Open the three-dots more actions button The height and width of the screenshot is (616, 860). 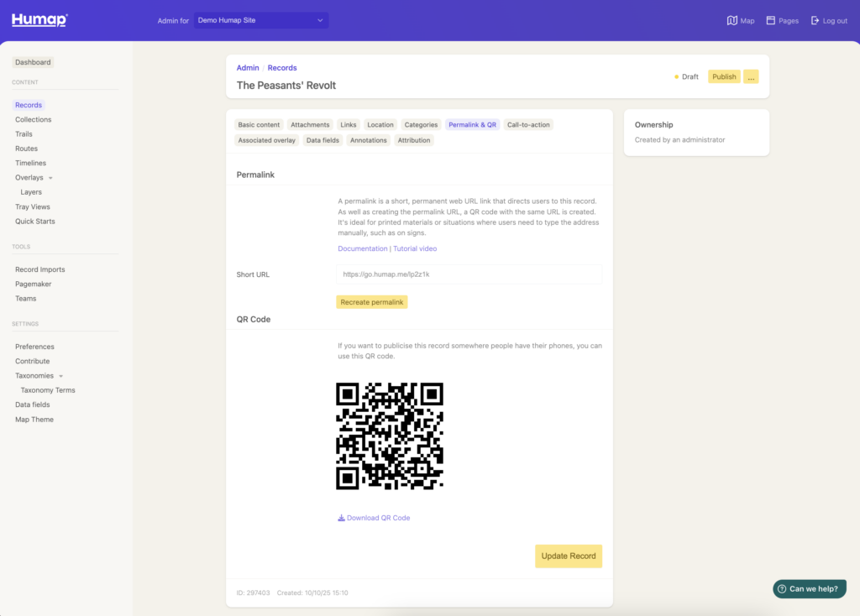tap(751, 76)
